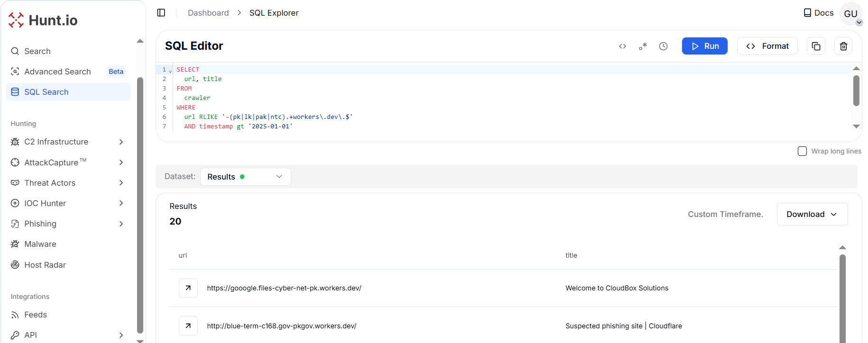The width and height of the screenshot is (868, 343).
Task: Click the SQL editor vertical scrollbar
Action: (x=856, y=91)
